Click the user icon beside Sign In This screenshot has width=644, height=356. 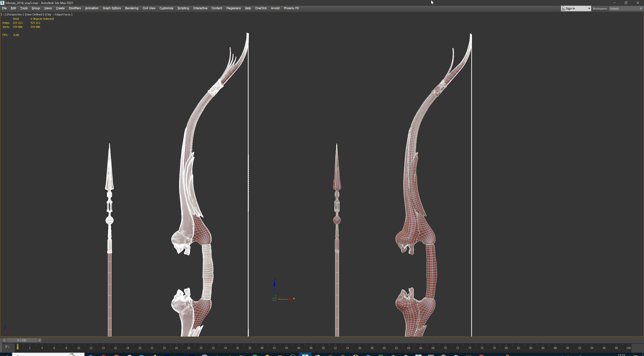(x=563, y=9)
